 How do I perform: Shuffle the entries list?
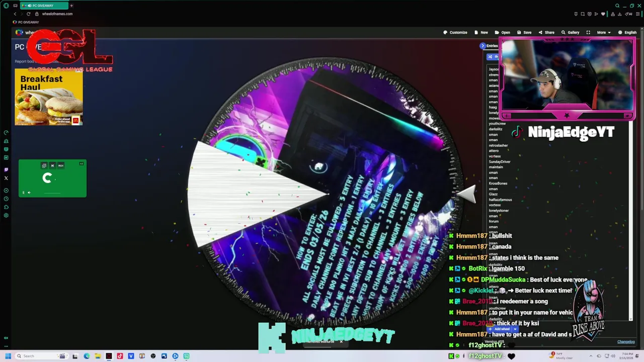tap(493, 57)
